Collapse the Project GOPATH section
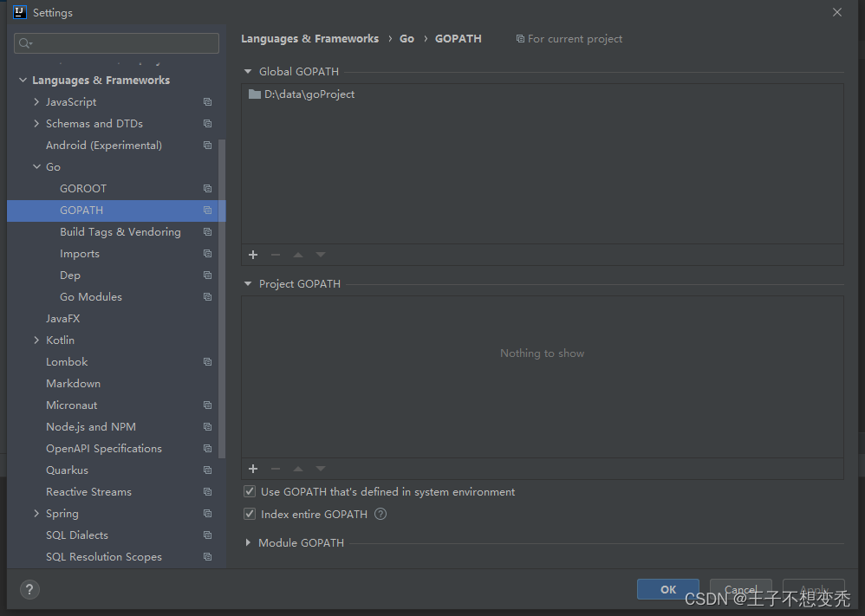The width and height of the screenshot is (865, 616). (248, 284)
